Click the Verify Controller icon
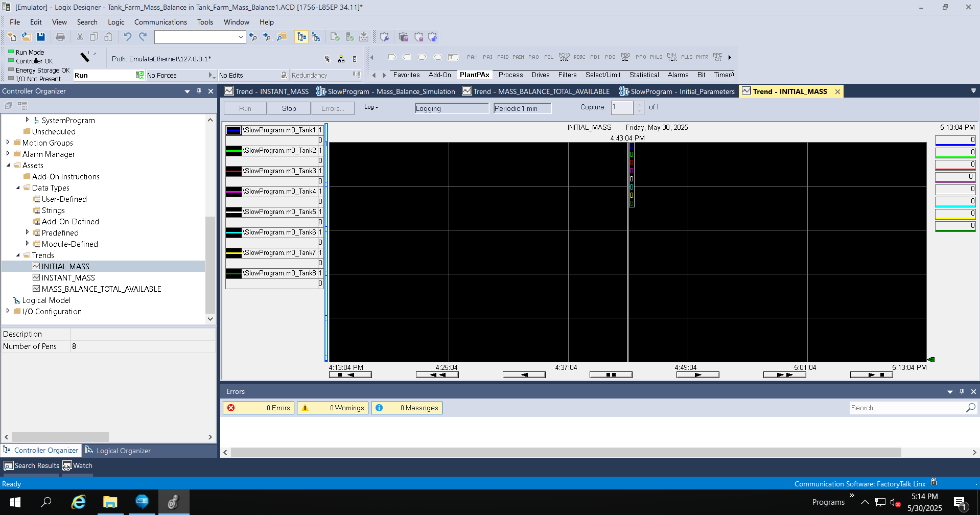The image size is (980, 515). tap(350, 37)
